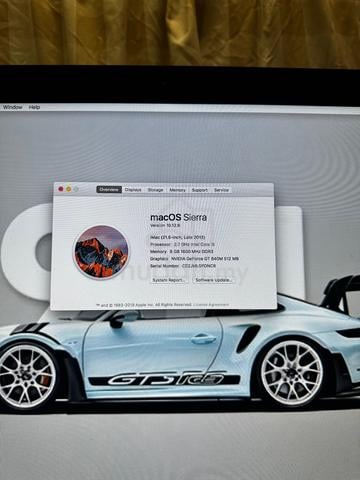Open the License Agreement link
The image size is (360, 480).
[x=211, y=305]
